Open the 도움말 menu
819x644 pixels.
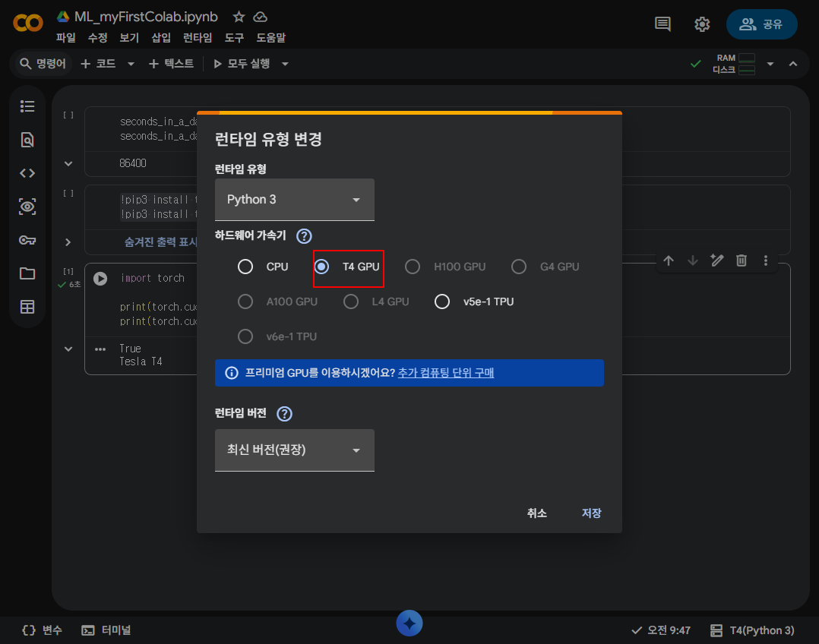click(270, 38)
